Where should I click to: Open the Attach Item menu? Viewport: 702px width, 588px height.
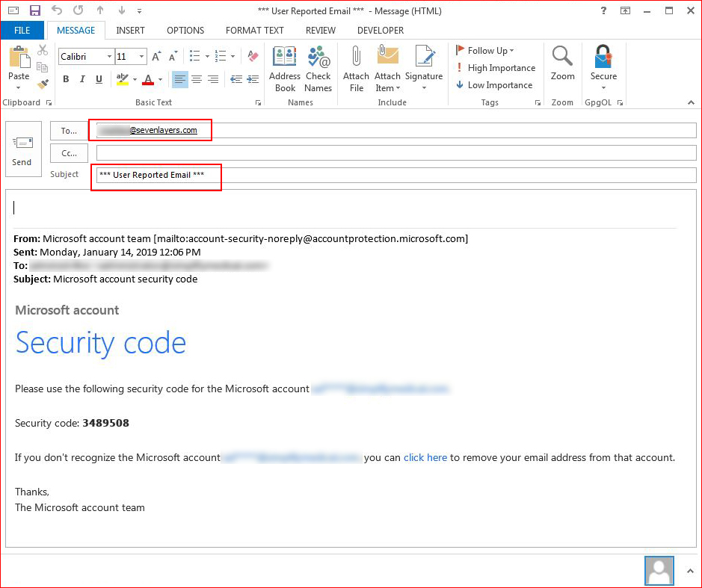click(x=387, y=69)
